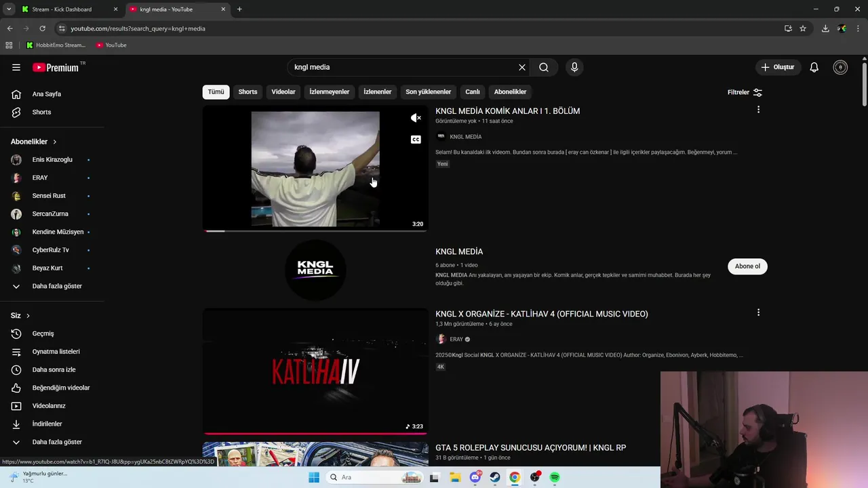This screenshot has height=488, width=868.
Task: Bookmark this page with star icon
Action: [803, 28]
